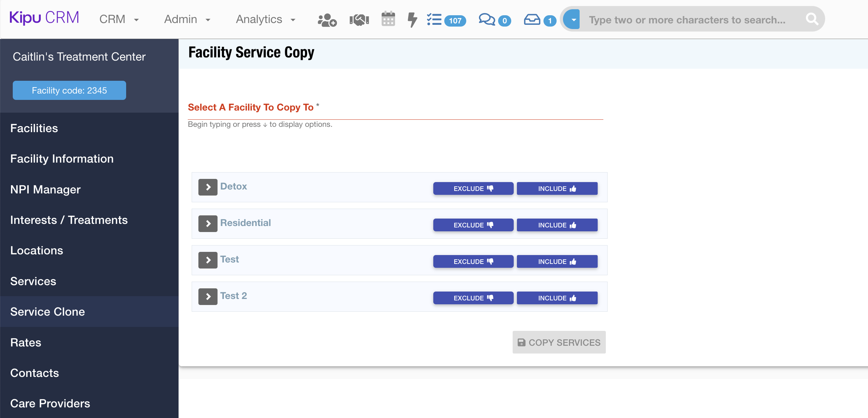
Task: Open the task list icon showing 107
Action: click(434, 19)
